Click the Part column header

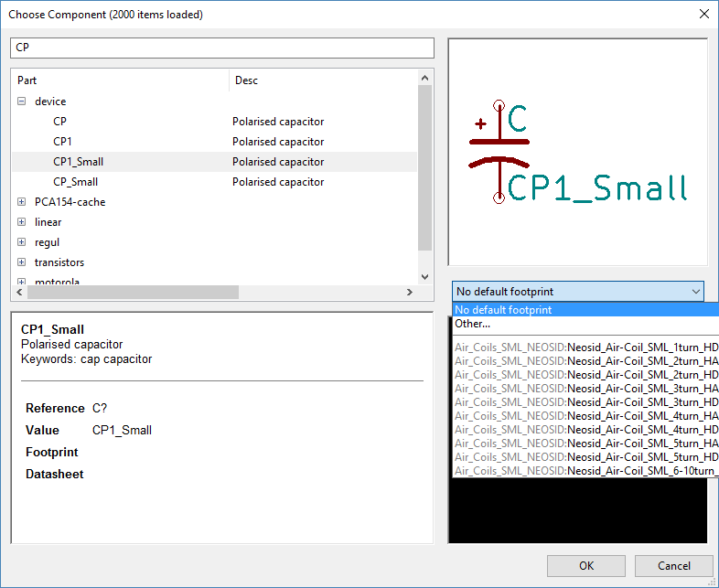click(119, 80)
